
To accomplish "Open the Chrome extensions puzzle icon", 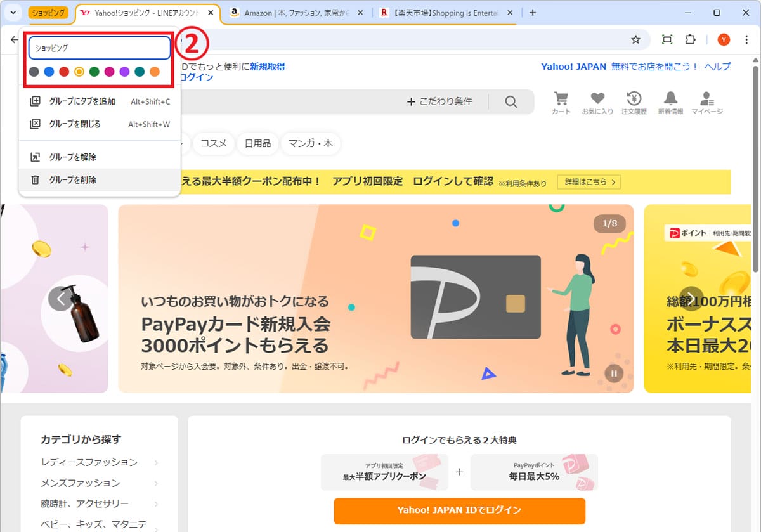I will [690, 40].
